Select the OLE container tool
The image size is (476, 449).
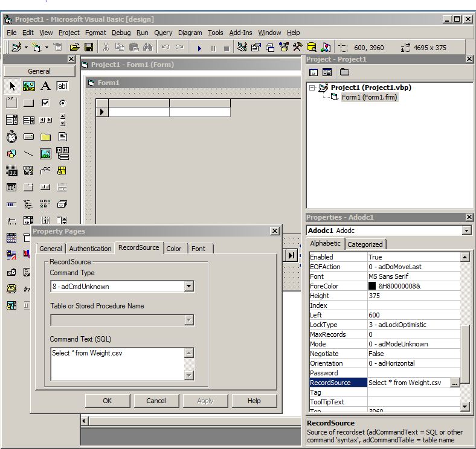pos(12,171)
